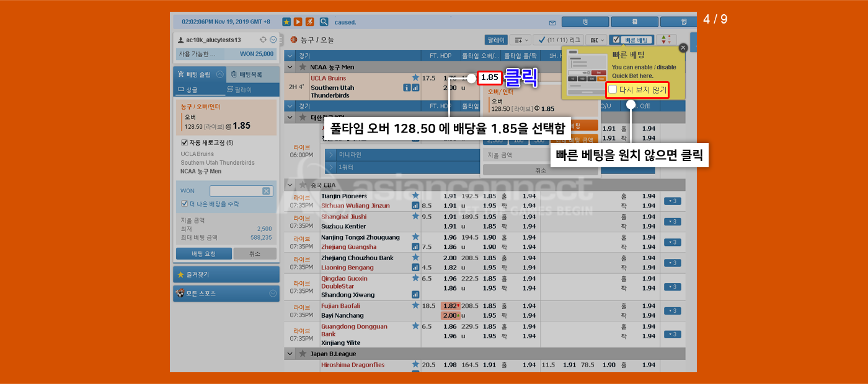Viewport: 868px width, 384px height.
Task: Star the Shanghai Jiushi match
Action: point(415,216)
